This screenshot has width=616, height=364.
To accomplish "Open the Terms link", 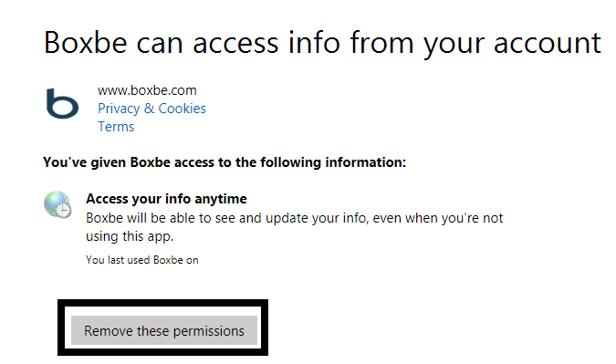I will [x=116, y=127].
